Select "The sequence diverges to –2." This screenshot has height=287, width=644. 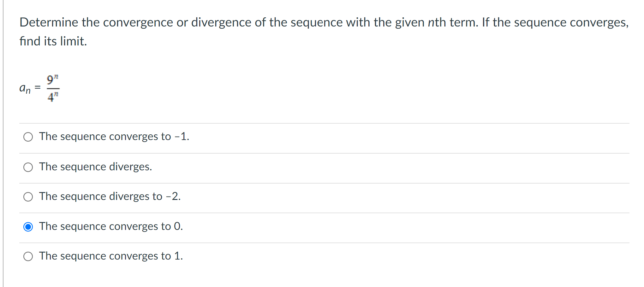(28, 196)
